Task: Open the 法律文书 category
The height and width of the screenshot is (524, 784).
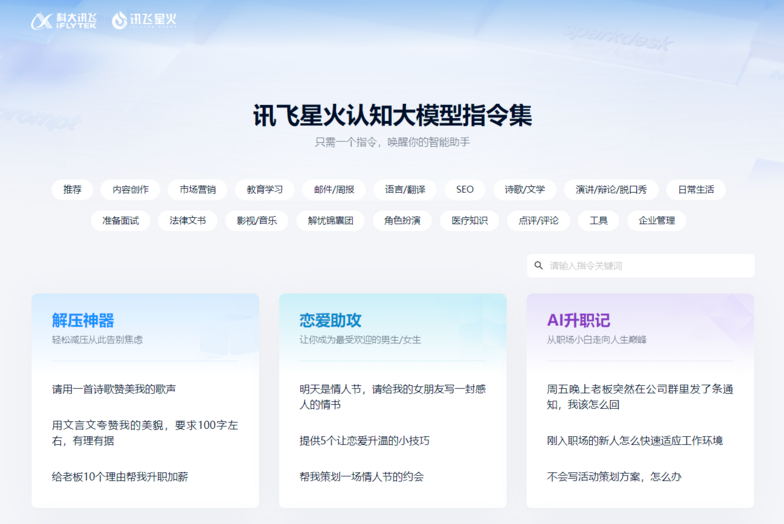Action: click(188, 220)
